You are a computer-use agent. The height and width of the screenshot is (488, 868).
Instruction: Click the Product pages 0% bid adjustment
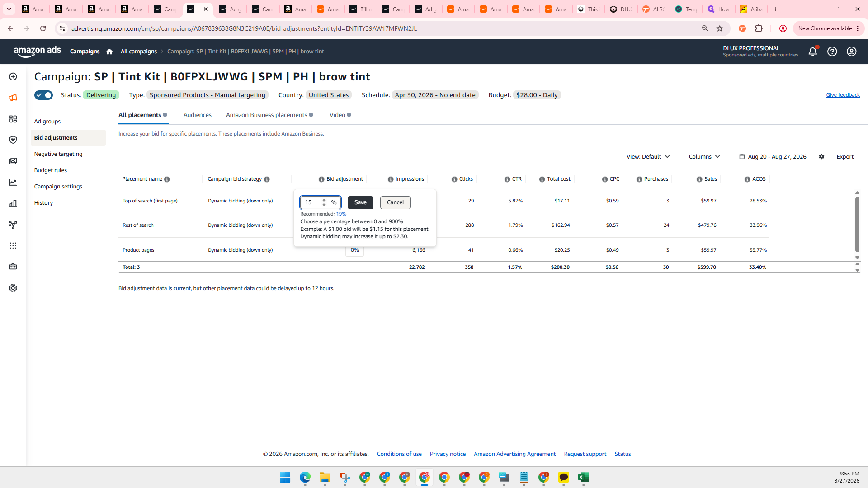point(354,250)
